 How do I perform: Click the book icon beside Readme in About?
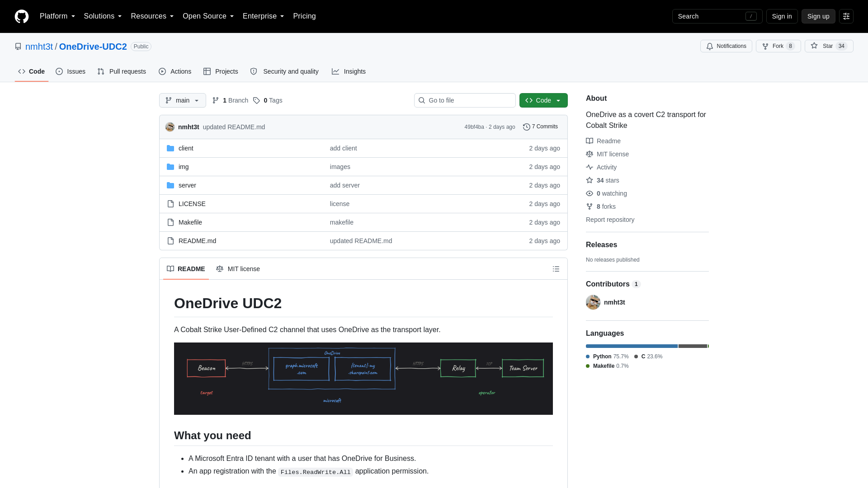pos(590,141)
